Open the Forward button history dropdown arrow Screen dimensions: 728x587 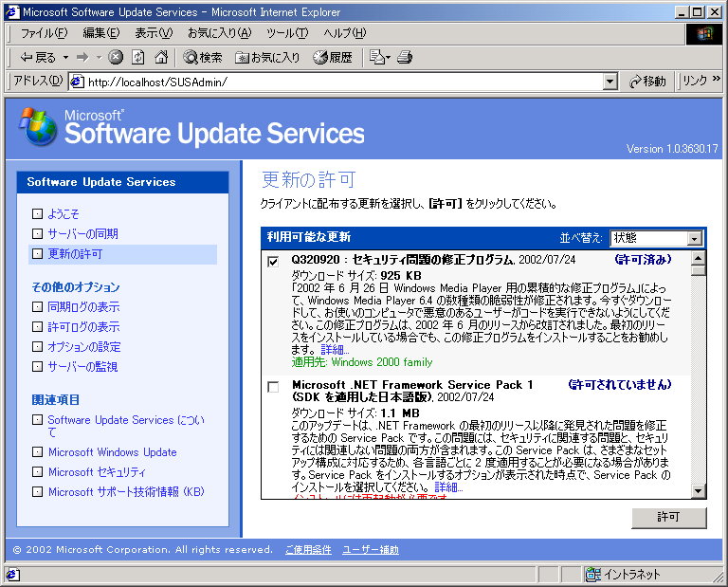tap(99, 58)
